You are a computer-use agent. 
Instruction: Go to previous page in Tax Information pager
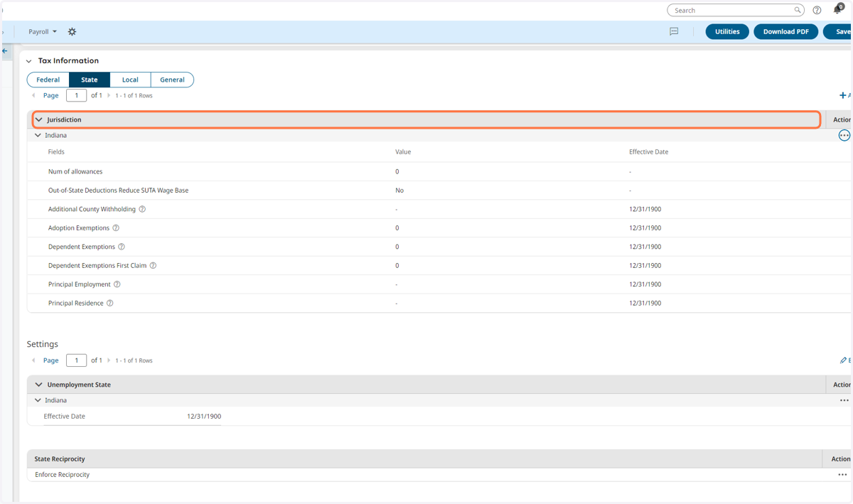pos(33,95)
